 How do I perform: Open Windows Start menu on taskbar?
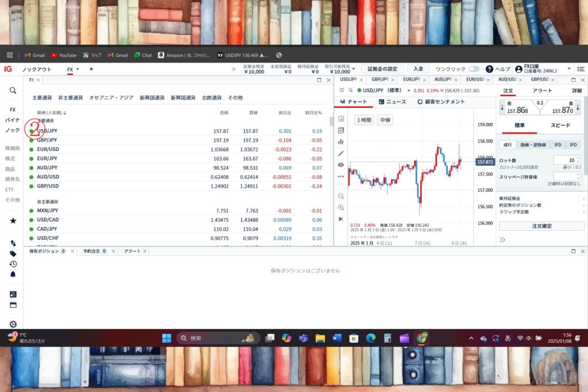tap(167, 338)
